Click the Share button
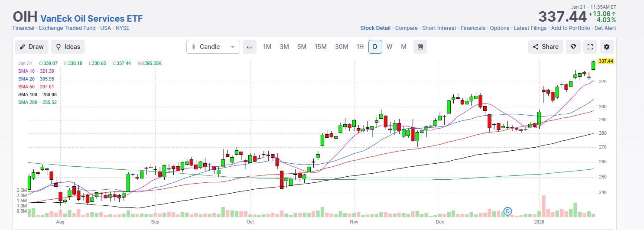 click(x=546, y=47)
